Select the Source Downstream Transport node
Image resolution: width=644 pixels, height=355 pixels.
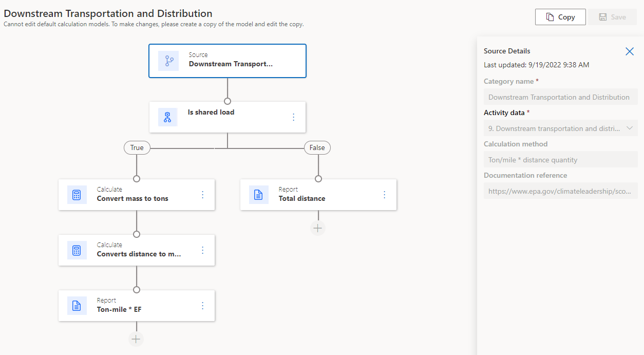pos(228,61)
